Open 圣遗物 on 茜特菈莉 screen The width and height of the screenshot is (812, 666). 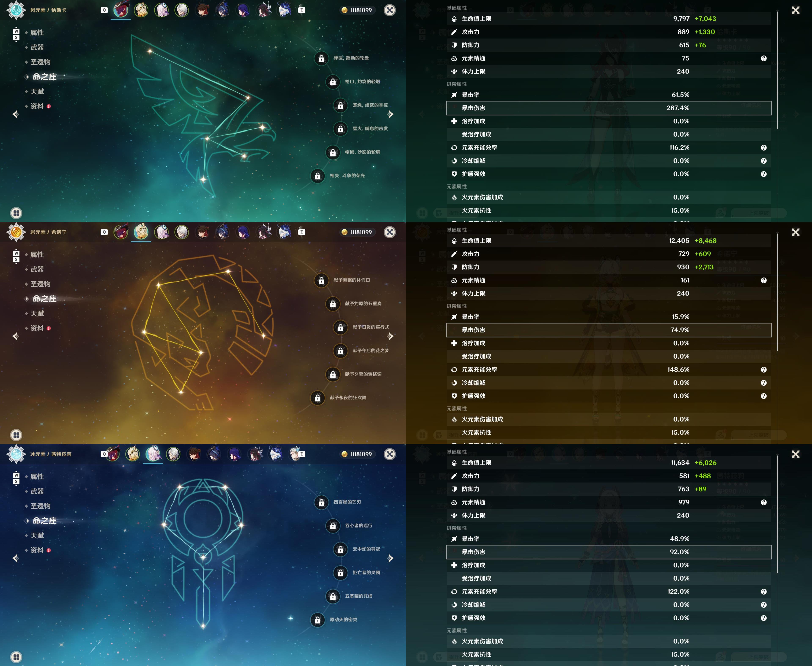tap(40, 506)
